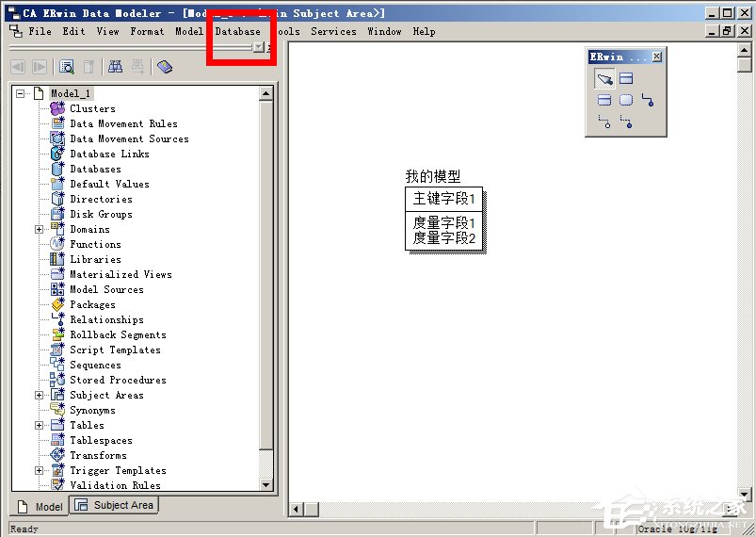Open the Model menu
This screenshot has height=537, width=756.
click(189, 31)
